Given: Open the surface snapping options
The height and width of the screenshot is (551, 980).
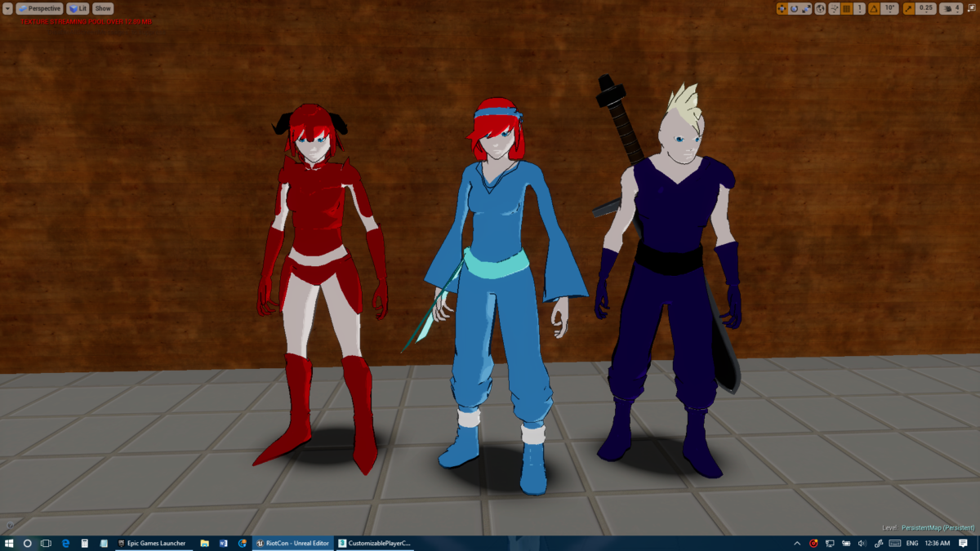Looking at the screenshot, I should pyautogui.click(x=834, y=8).
